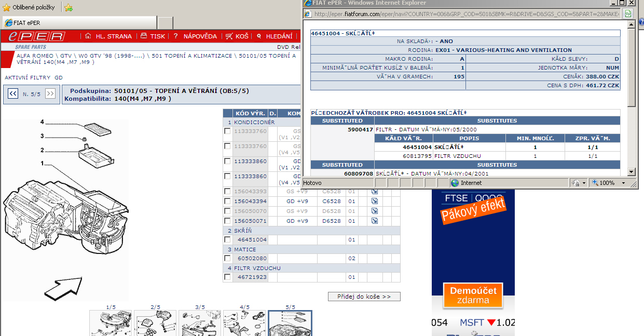Open diagram thumbnail 3/5
The height and width of the screenshot is (336, 644).
200,323
